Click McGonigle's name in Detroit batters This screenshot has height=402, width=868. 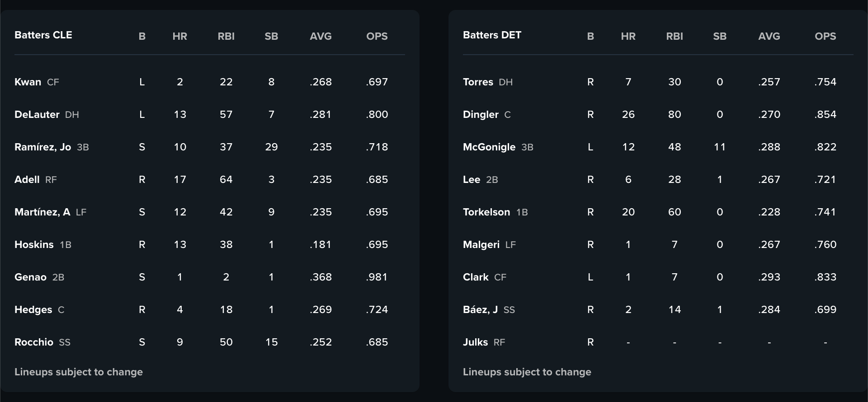489,147
